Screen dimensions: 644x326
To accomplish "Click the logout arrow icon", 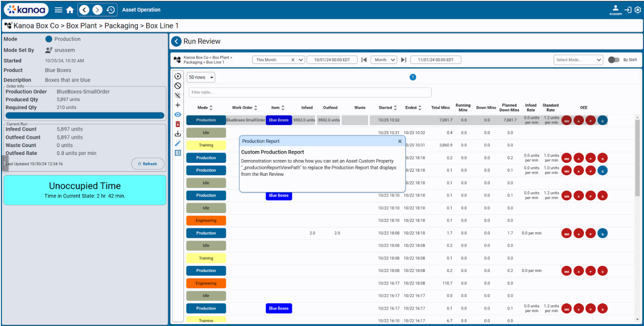I will (x=628, y=10).
